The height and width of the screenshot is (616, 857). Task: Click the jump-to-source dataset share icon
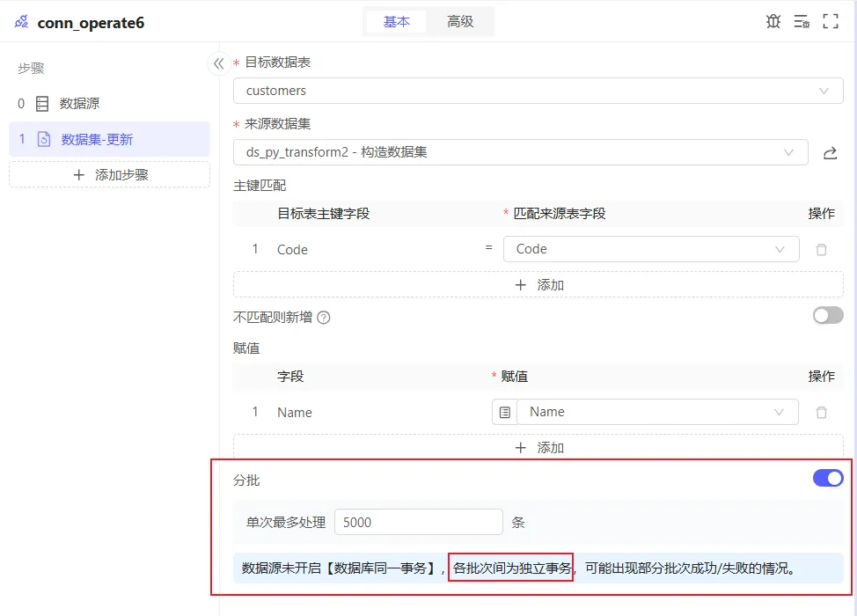pyautogui.click(x=830, y=153)
